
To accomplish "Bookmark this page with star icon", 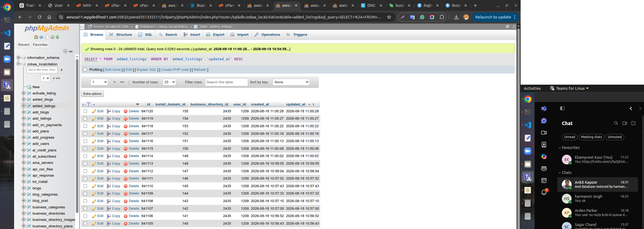I will click(x=389, y=17).
